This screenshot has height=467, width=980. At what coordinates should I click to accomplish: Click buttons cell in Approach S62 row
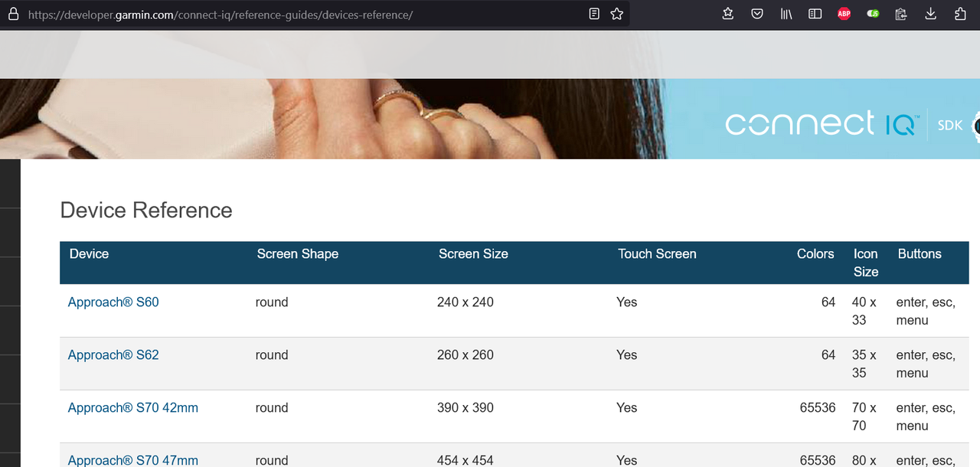(926, 364)
